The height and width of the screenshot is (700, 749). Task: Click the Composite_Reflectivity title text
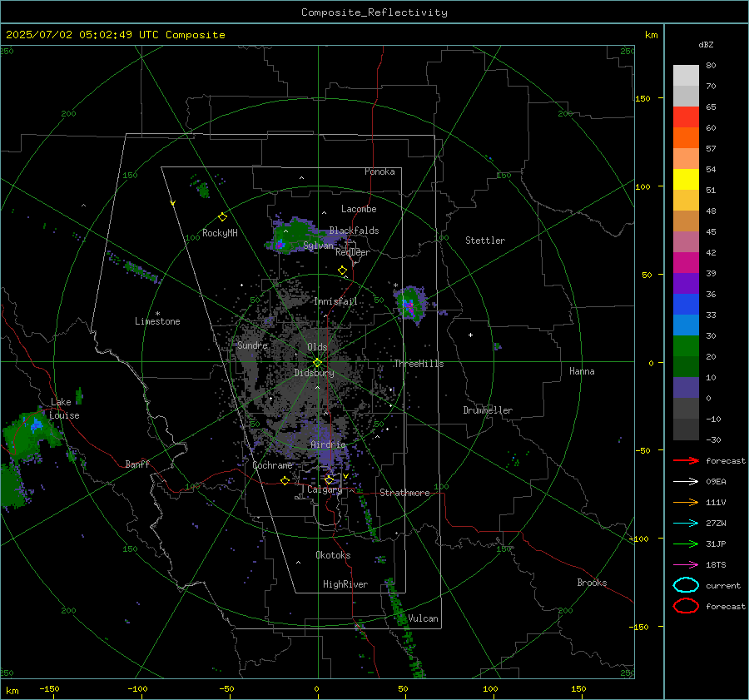(374, 12)
